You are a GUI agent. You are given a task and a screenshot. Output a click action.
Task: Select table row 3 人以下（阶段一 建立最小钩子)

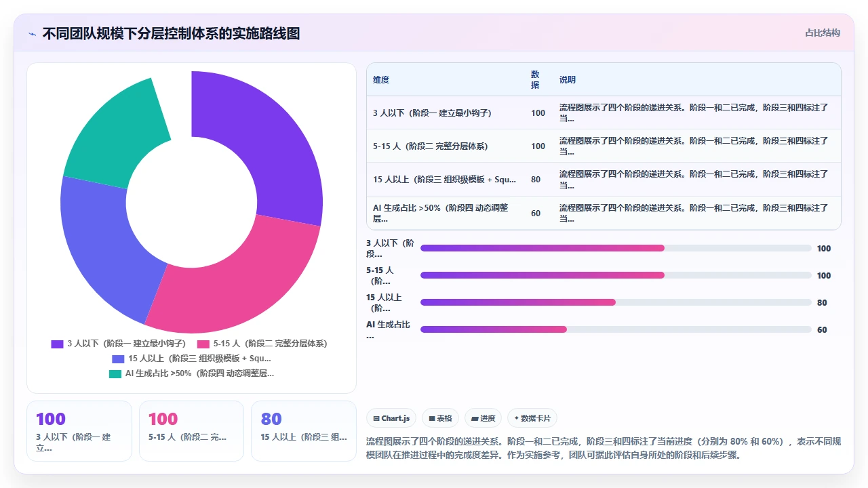(x=604, y=113)
